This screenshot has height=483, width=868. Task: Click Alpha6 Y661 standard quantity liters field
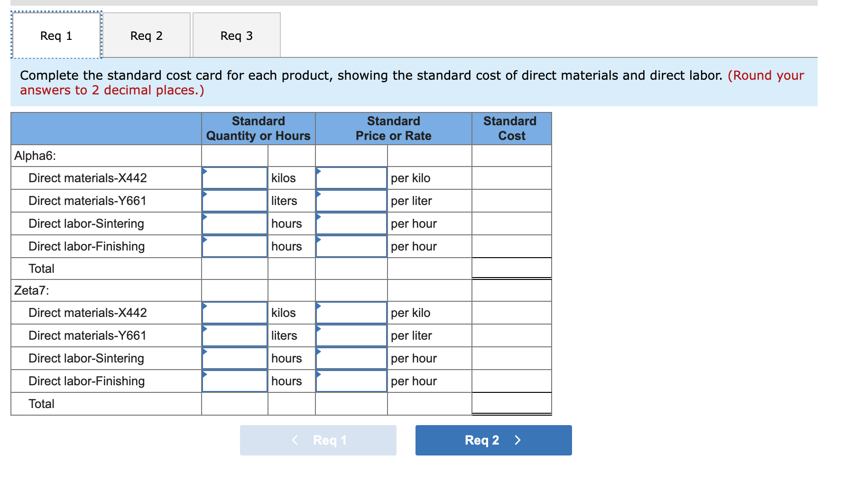click(235, 201)
